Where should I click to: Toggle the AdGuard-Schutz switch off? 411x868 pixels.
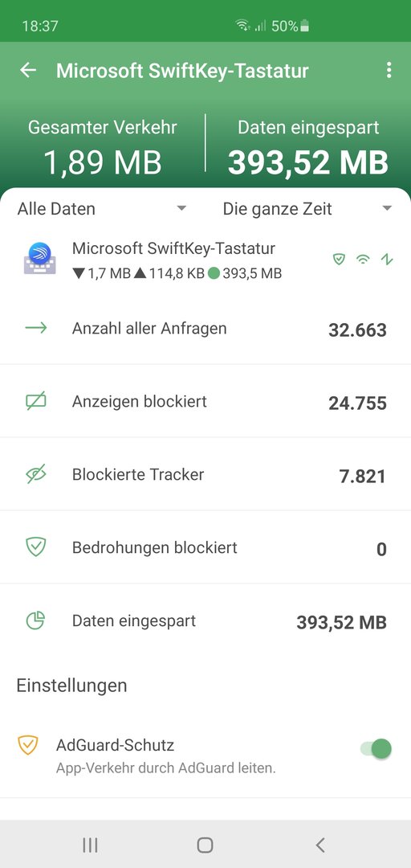coord(376,749)
